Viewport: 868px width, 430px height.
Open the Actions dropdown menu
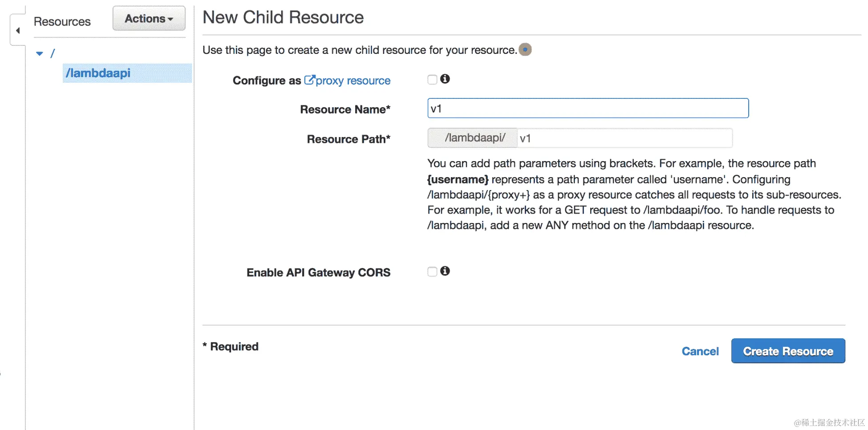pos(149,19)
